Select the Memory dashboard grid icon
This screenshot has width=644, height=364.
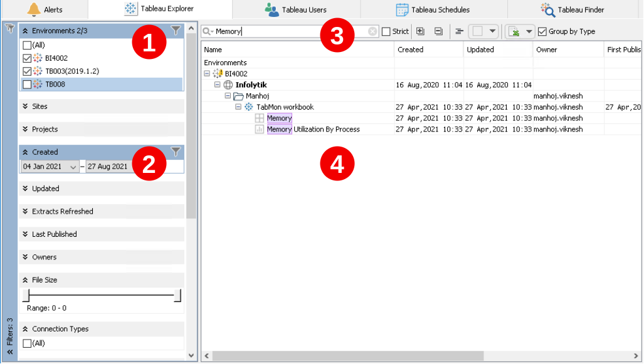[259, 118]
